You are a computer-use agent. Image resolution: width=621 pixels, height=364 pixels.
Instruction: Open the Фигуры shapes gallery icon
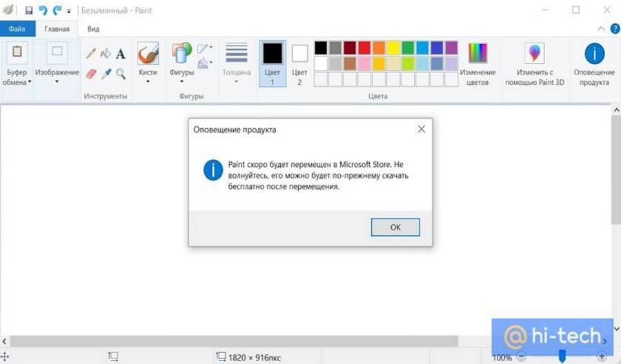pos(181,53)
